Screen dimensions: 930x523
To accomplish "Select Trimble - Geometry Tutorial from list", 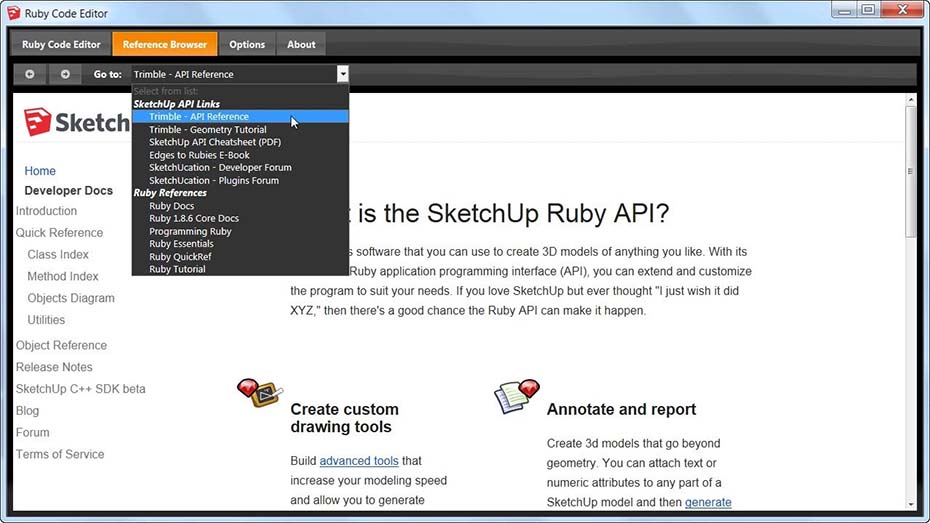I will [208, 130].
